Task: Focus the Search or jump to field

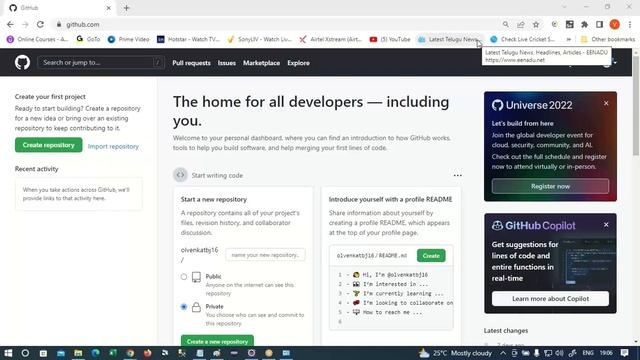Action: [101, 62]
